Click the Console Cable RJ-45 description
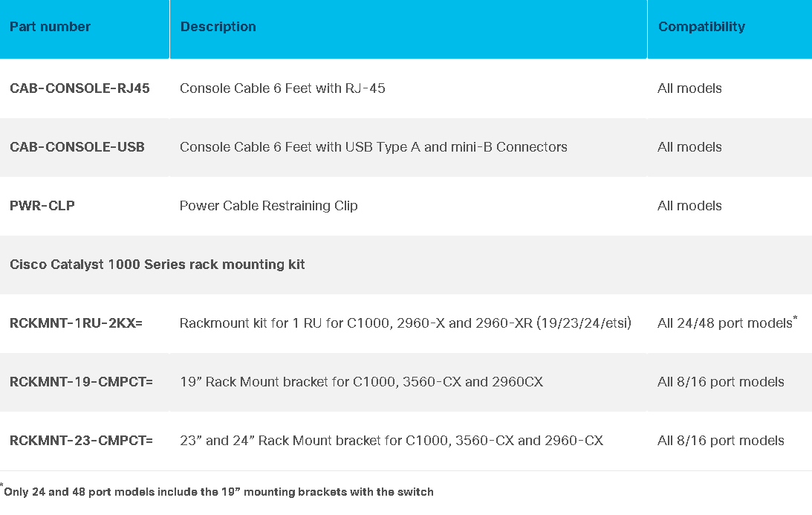The image size is (812, 515). 282,88
